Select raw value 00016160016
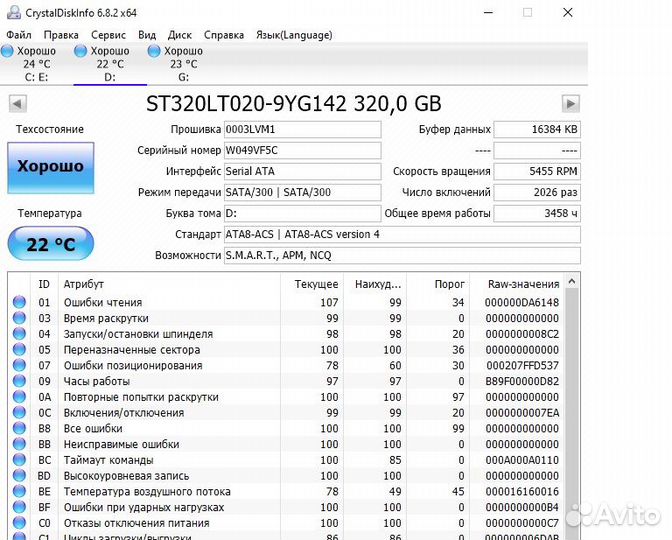This screenshot has width=672, height=540. [522, 492]
